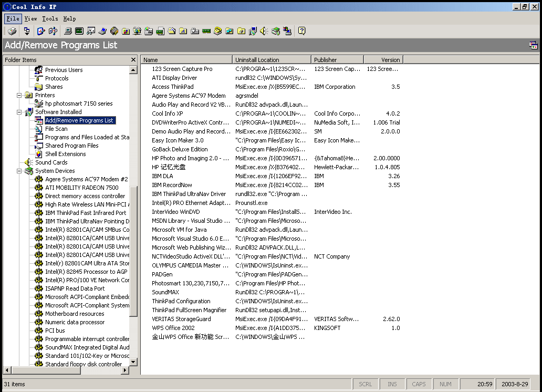This screenshot has width=542, height=392.
Task: Select Numeric data processor in the tree
Action: (x=75, y=322)
